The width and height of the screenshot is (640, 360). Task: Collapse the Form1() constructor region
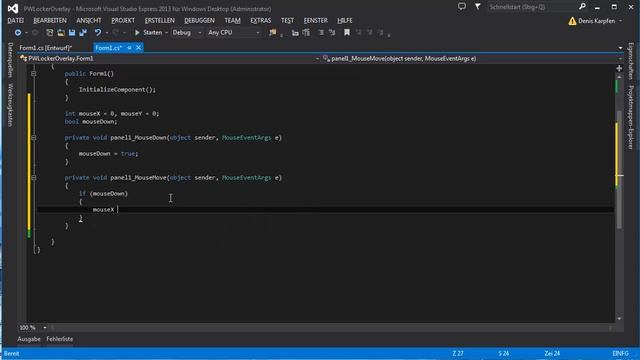point(33,73)
